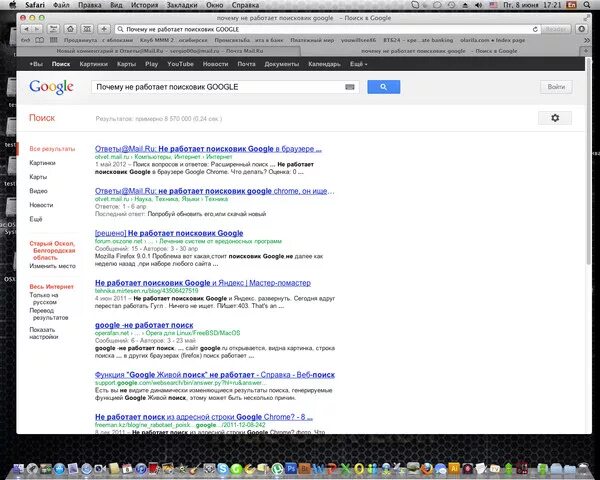The width and height of the screenshot is (600, 480).
Task: Expand Ещё in the left sidebar filters
Action: pyautogui.click(x=36, y=219)
